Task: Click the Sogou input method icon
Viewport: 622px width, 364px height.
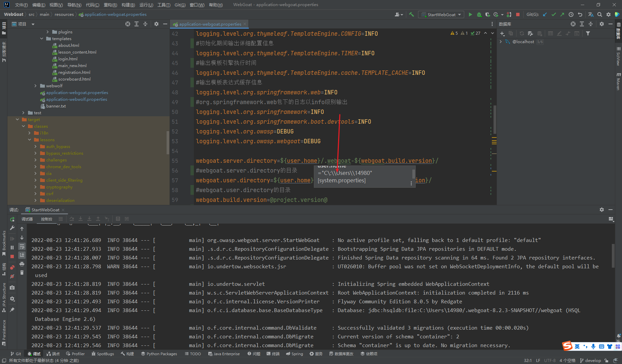Action: 568,346
